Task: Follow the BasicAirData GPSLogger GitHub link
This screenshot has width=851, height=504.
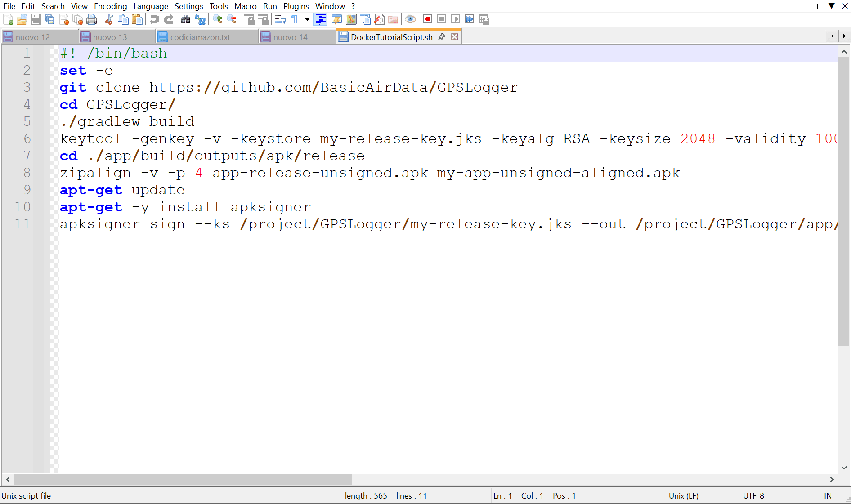Action: point(333,87)
